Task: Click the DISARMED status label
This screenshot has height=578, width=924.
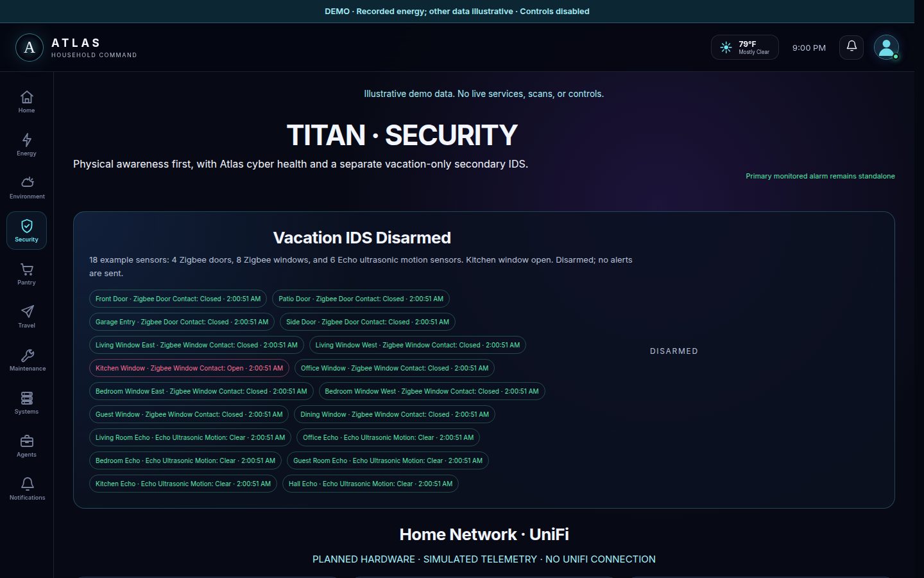Action: tap(674, 351)
